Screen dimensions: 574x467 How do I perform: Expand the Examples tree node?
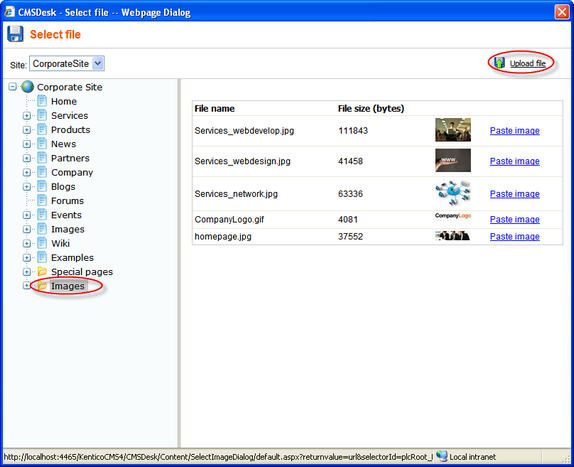click(27, 258)
